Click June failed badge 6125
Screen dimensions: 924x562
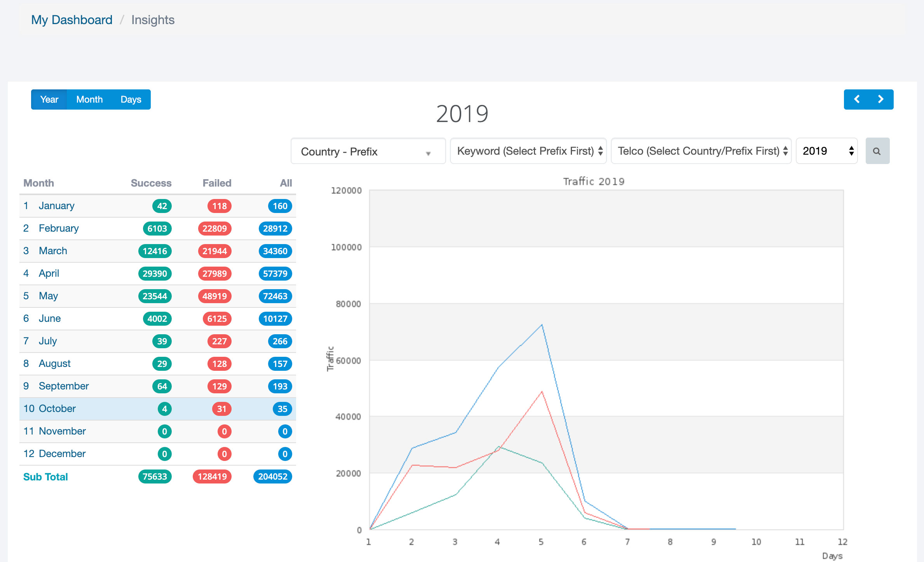[217, 319]
